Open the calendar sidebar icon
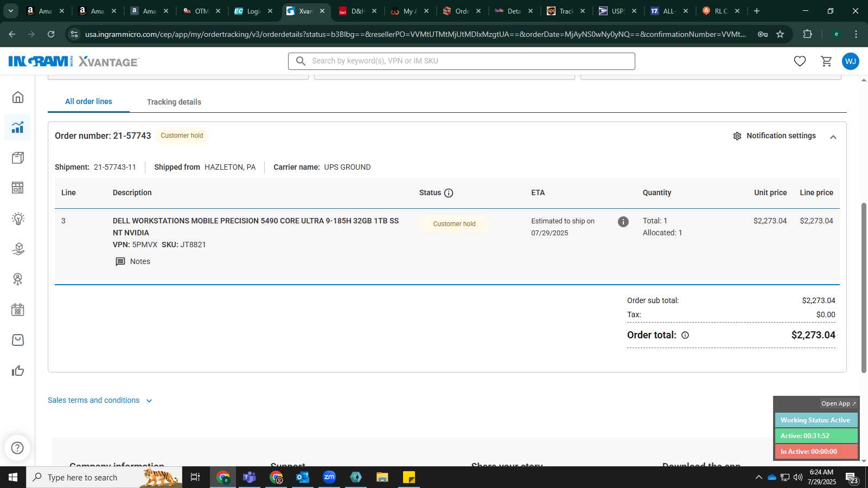Viewport: 868px width, 488px height. (18, 310)
